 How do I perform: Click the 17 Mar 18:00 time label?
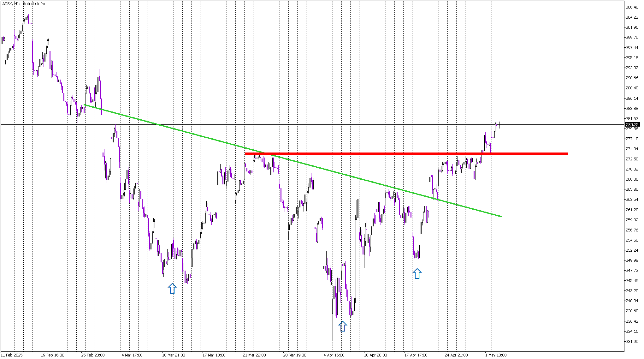[x=214, y=355]
